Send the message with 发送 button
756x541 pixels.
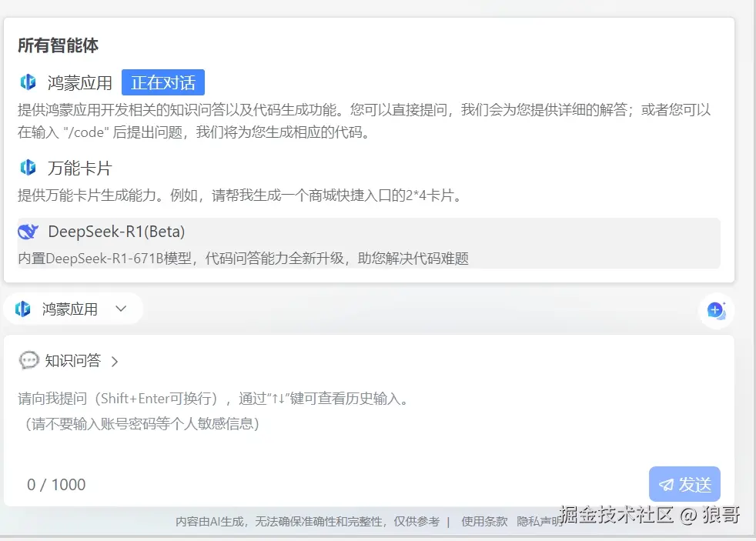[684, 484]
